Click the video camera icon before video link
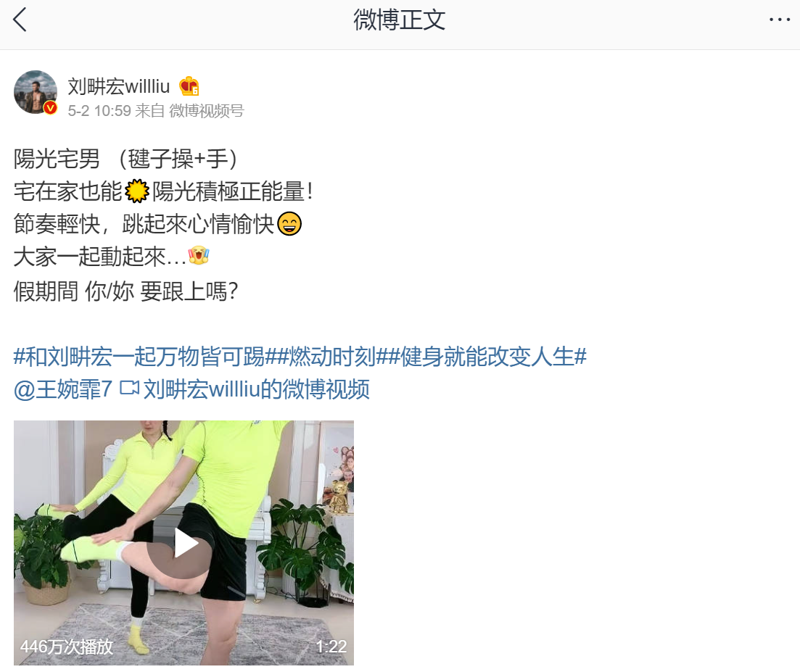Screen dimensions: 800x672 tap(129, 389)
